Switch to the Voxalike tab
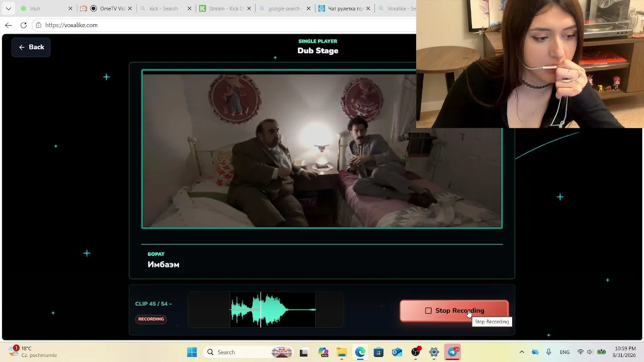The width and height of the screenshot is (644, 362). click(x=396, y=9)
